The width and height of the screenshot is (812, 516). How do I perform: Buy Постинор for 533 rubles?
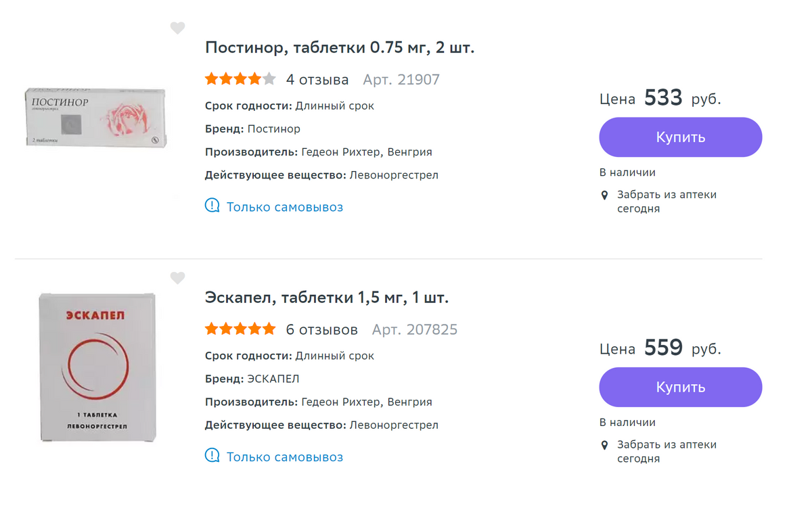tap(680, 137)
